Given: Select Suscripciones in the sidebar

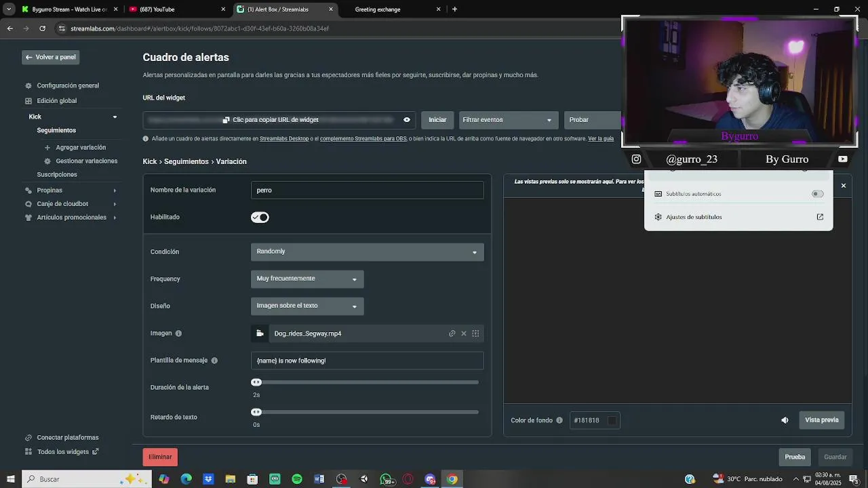Looking at the screenshot, I should point(57,174).
